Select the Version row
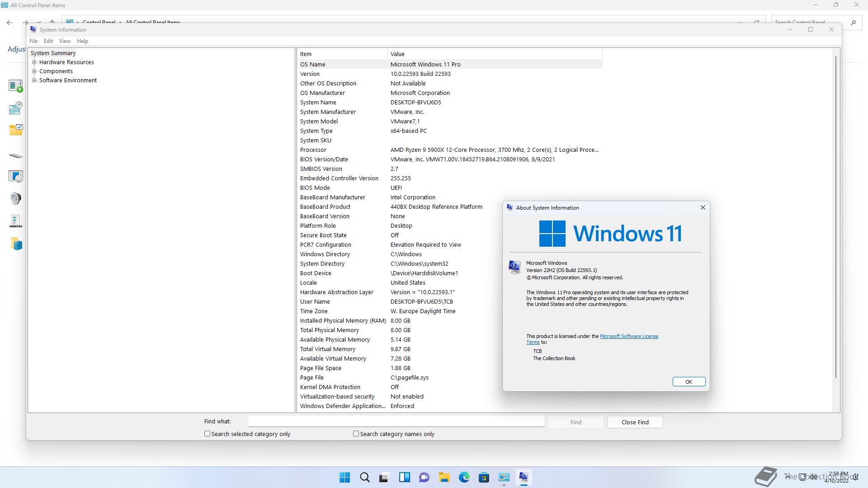 (x=450, y=74)
